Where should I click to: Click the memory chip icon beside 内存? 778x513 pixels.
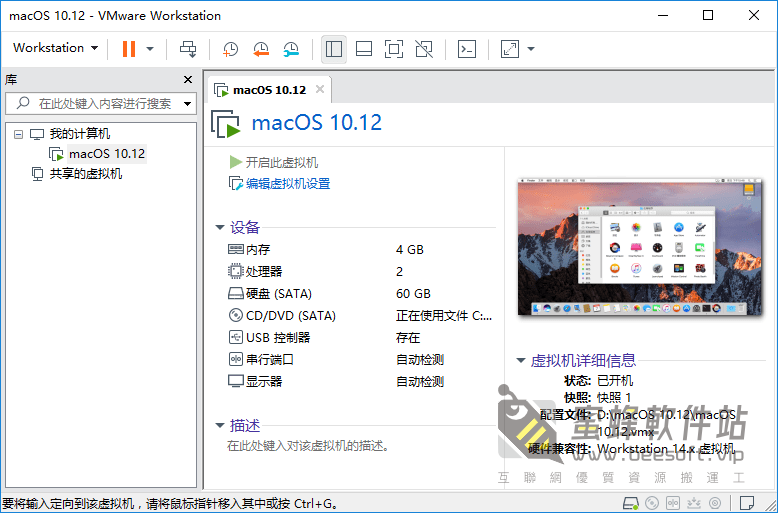point(236,249)
